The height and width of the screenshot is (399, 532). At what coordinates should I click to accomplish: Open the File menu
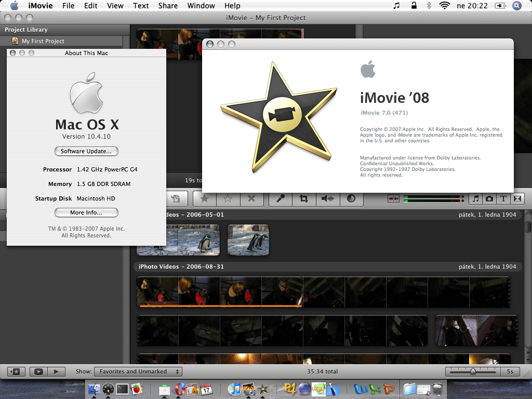point(68,6)
